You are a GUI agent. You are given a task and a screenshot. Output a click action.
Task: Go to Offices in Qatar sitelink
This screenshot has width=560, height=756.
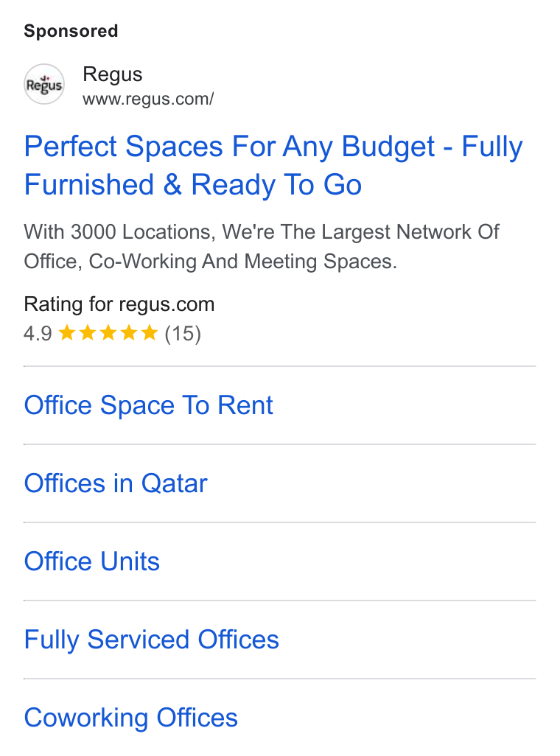116,483
